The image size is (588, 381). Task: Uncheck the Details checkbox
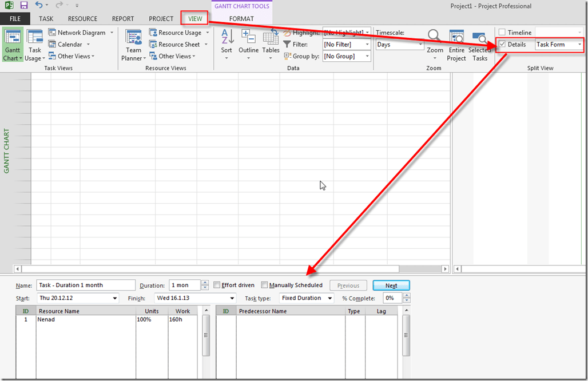[x=502, y=45]
